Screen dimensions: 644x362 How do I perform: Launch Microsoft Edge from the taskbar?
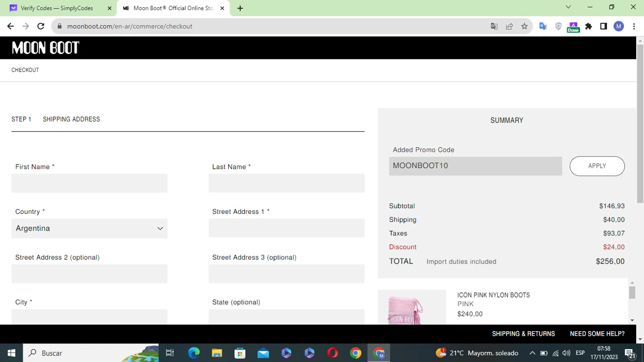(194, 353)
